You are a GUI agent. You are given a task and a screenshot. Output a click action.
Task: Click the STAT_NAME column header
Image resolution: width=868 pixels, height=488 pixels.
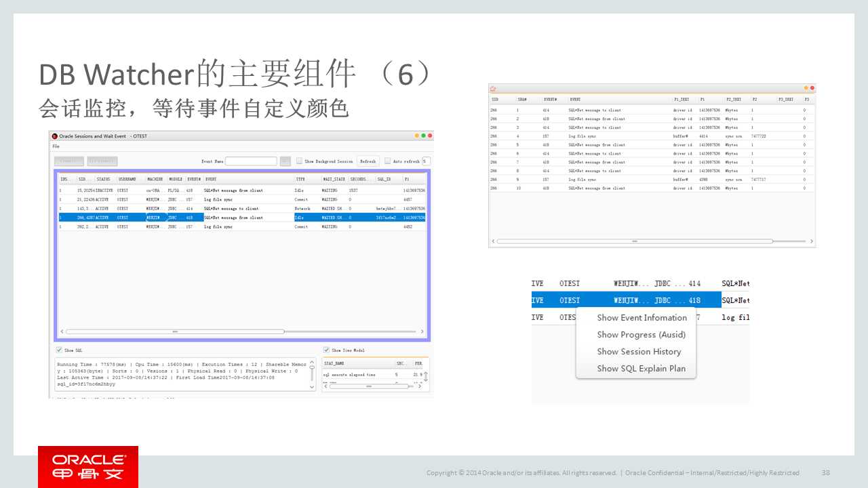[x=358, y=363]
